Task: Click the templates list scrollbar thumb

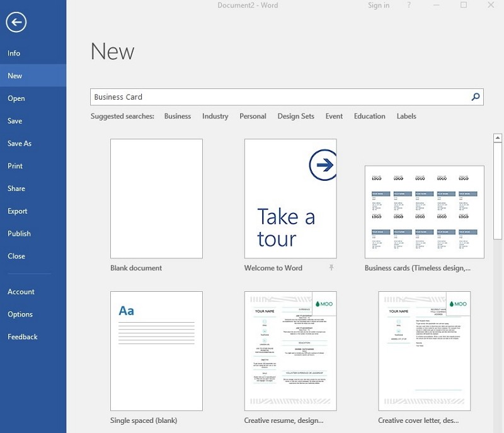Action: click(x=498, y=191)
